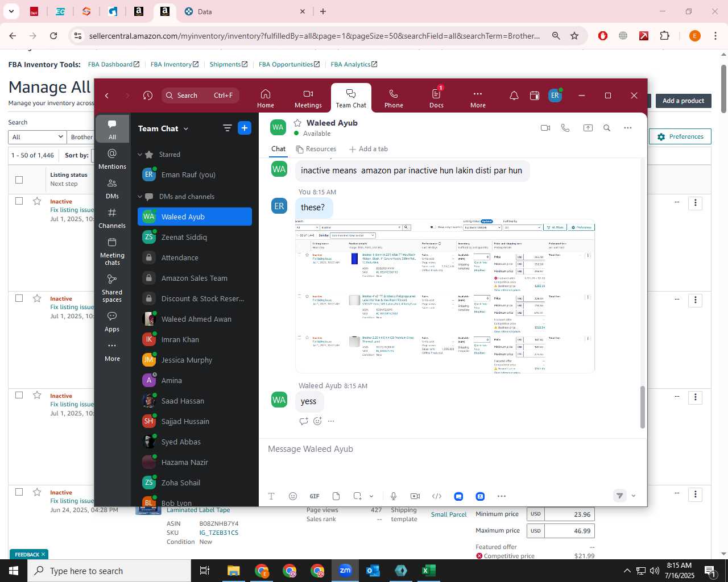Open the More menu in Zoom top bar
This screenshot has height=582, width=728.
478,98
